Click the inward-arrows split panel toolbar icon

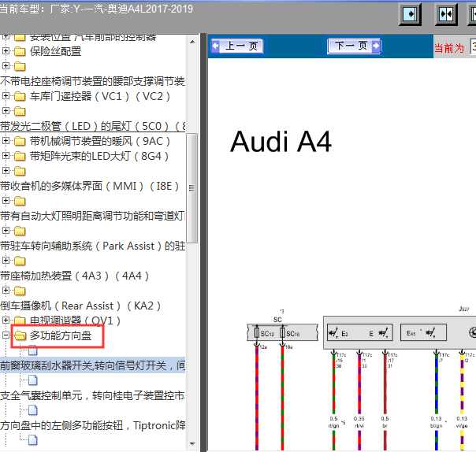(446, 14)
